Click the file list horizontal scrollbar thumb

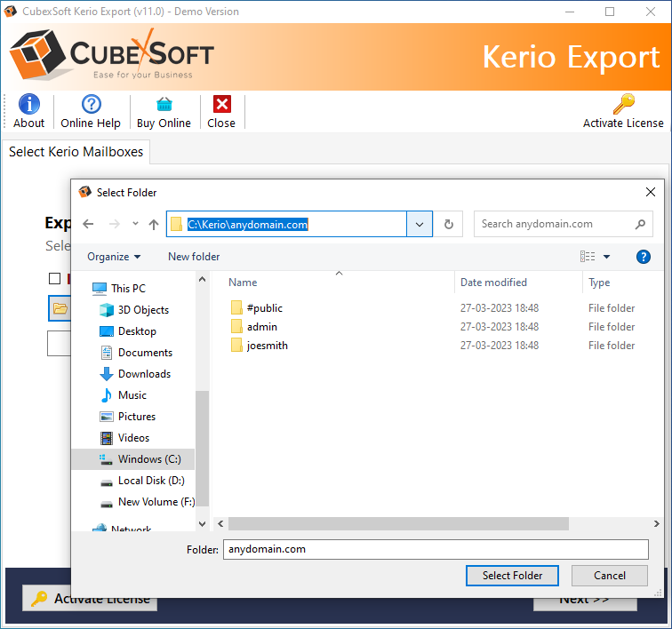(x=398, y=523)
